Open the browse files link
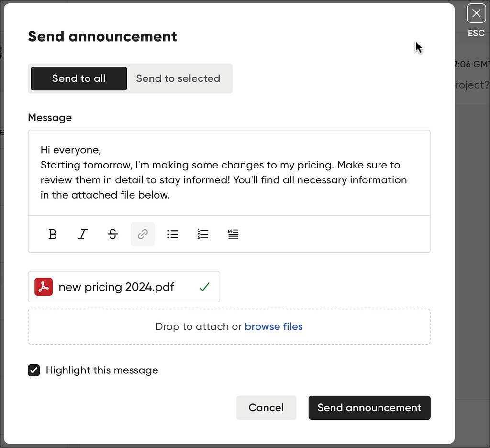The width and height of the screenshot is (490, 448). [274, 326]
